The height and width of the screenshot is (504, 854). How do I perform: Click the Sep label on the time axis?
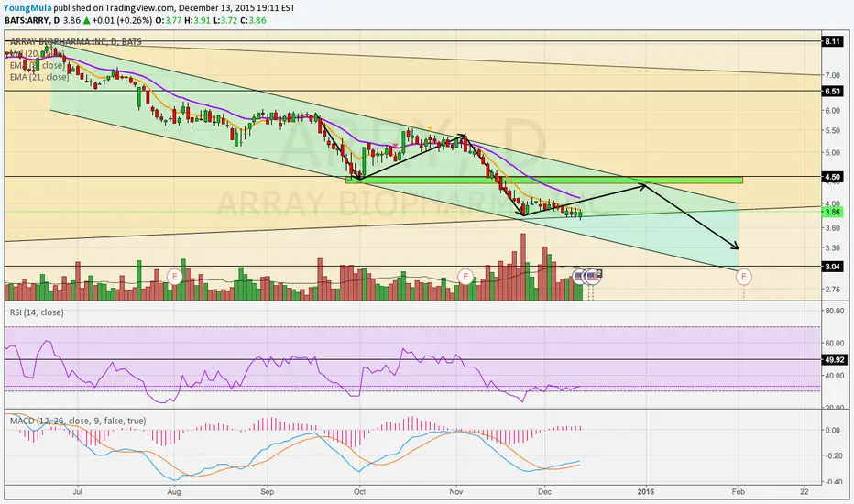pyautogui.click(x=267, y=491)
